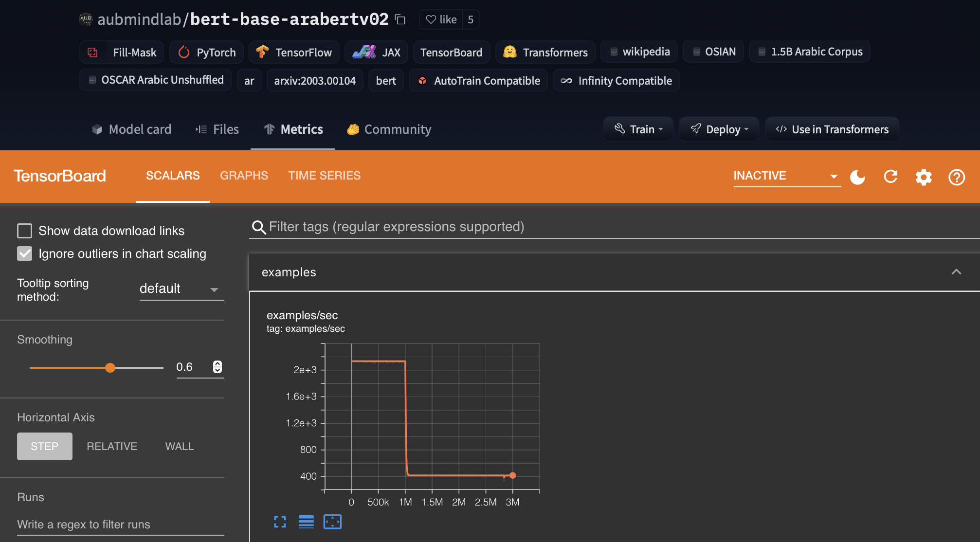
Task: Click the help question mark icon
Action: (956, 177)
